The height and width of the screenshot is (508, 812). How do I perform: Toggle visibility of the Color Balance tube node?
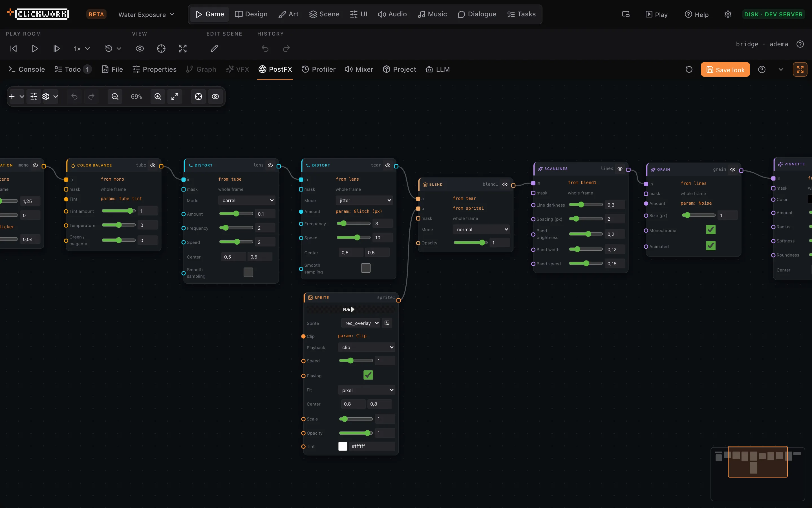click(153, 165)
